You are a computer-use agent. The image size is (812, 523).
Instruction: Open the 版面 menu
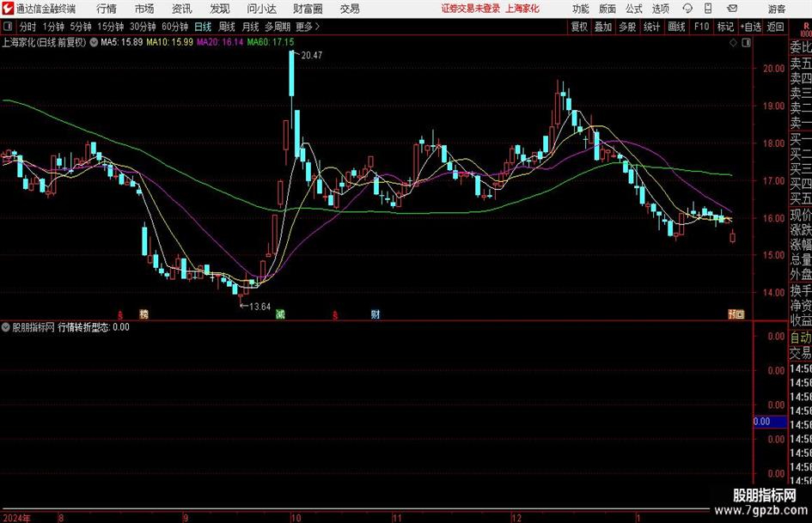[607, 9]
